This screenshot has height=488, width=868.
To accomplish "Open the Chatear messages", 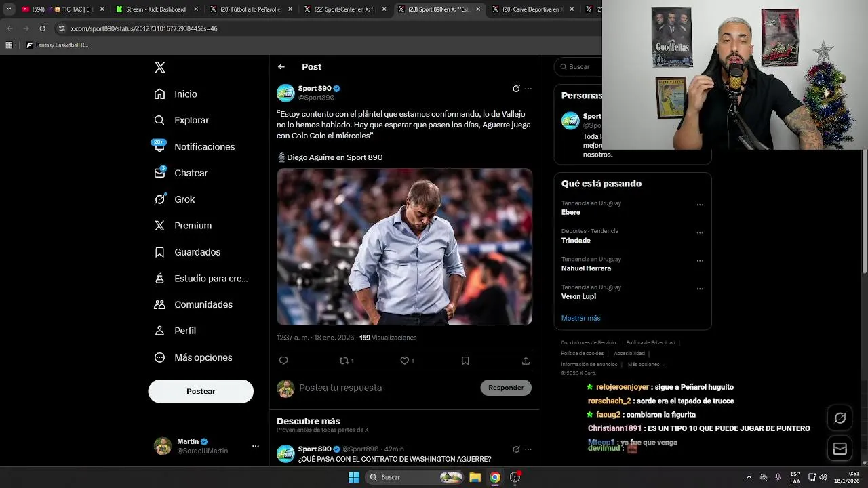I will [180, 173].
